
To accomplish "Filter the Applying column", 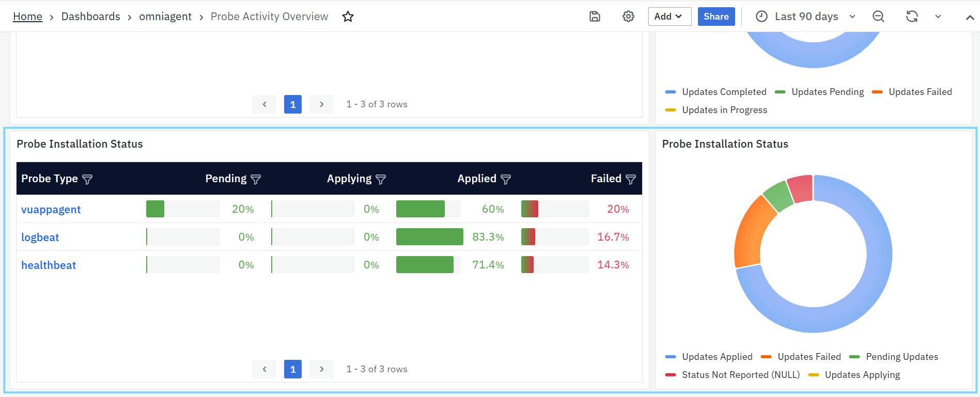I will tap(381, 179).
